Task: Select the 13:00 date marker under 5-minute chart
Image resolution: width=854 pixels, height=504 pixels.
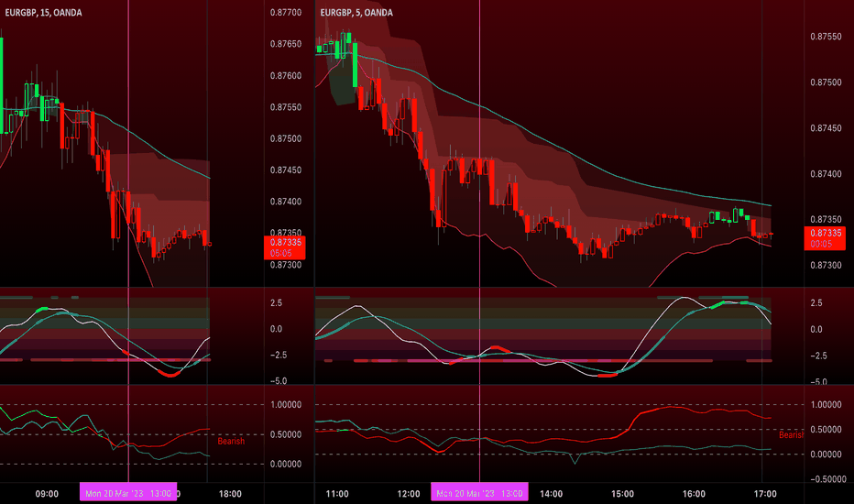Action: point(479,493)
